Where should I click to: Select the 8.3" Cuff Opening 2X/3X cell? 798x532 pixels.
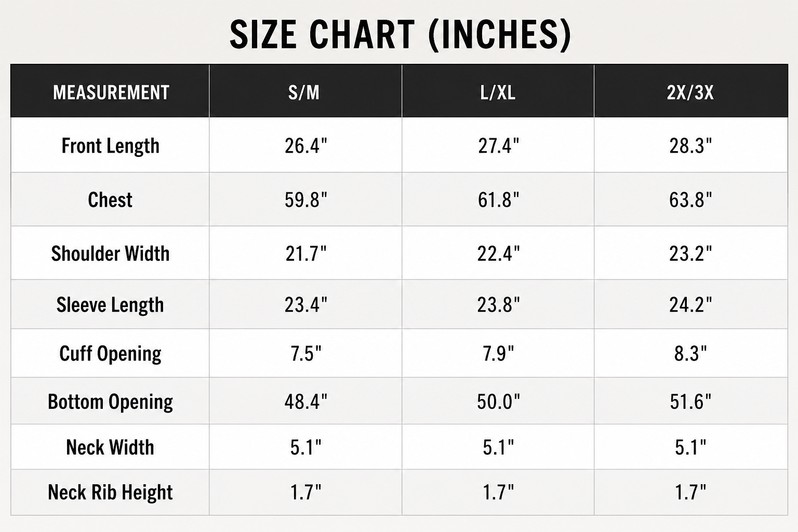tap(690, 354)
